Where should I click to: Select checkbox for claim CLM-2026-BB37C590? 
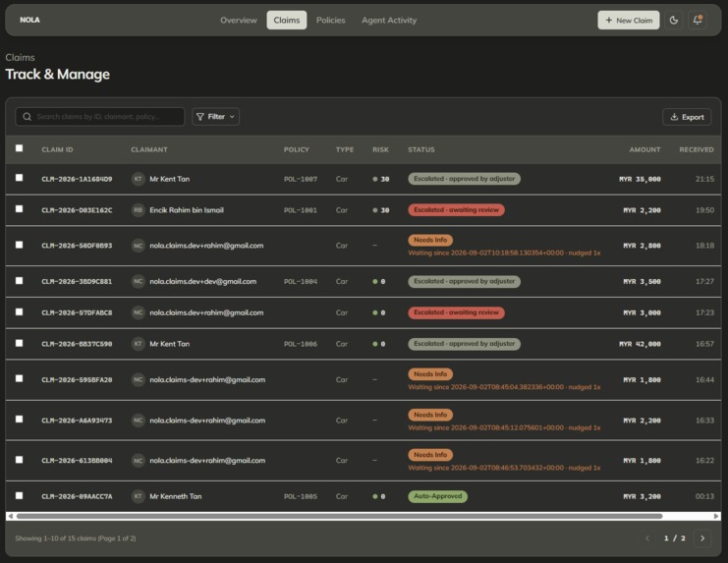coord(19,343)
